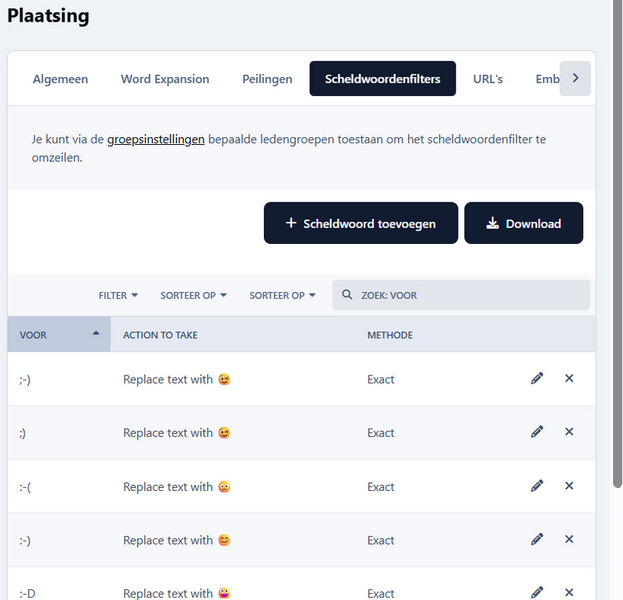
Task: Go to the Peilingen tab
Action: (x=267, y=79)
